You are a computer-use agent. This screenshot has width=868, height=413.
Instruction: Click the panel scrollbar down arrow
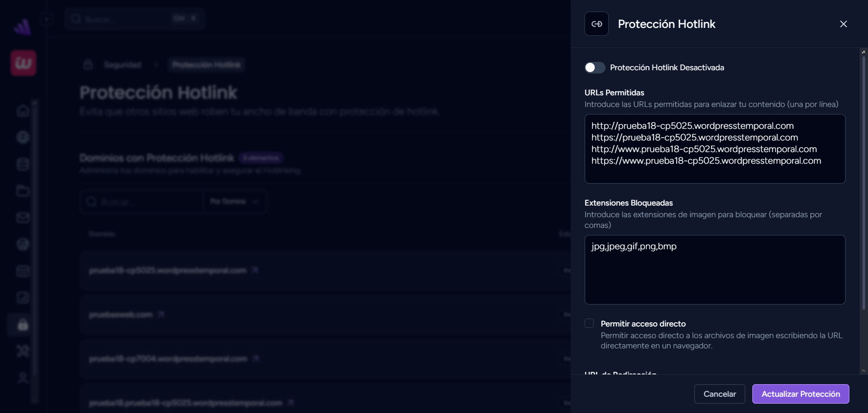point(863,371)
